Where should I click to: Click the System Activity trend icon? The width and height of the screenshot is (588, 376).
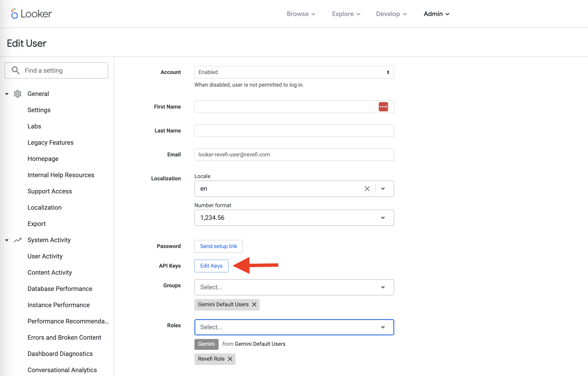tap(18, 240)
